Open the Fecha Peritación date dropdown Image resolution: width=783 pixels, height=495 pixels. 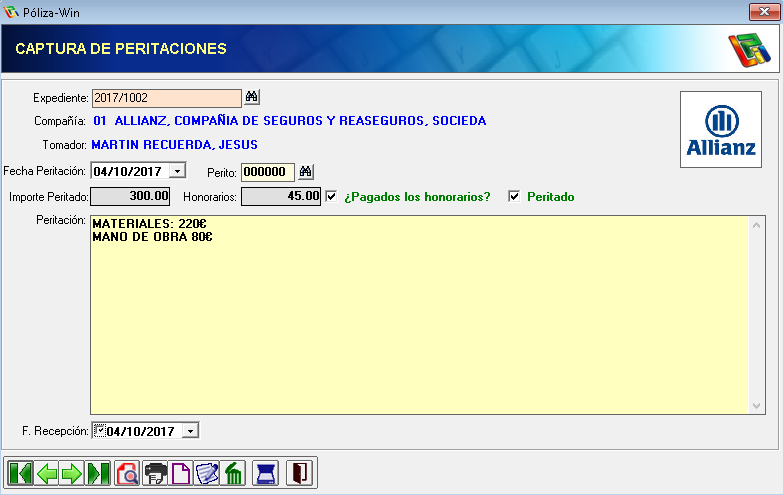177,171
